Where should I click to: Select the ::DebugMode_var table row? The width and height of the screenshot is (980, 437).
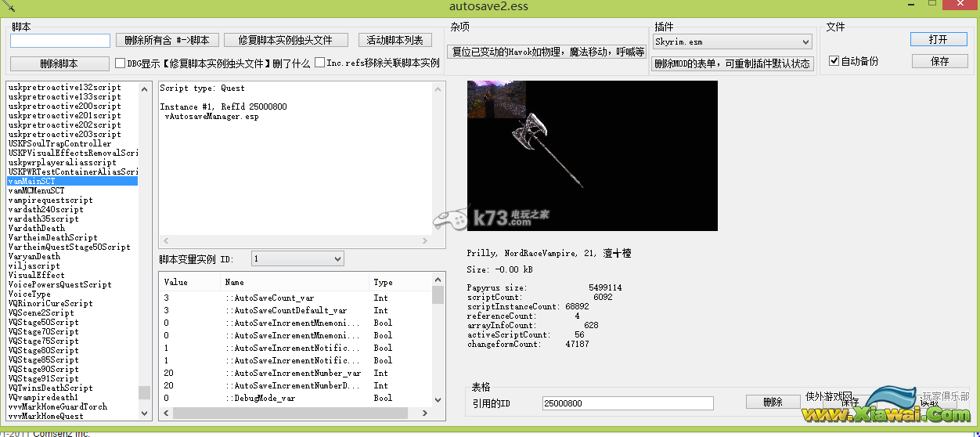coord(296,398)
